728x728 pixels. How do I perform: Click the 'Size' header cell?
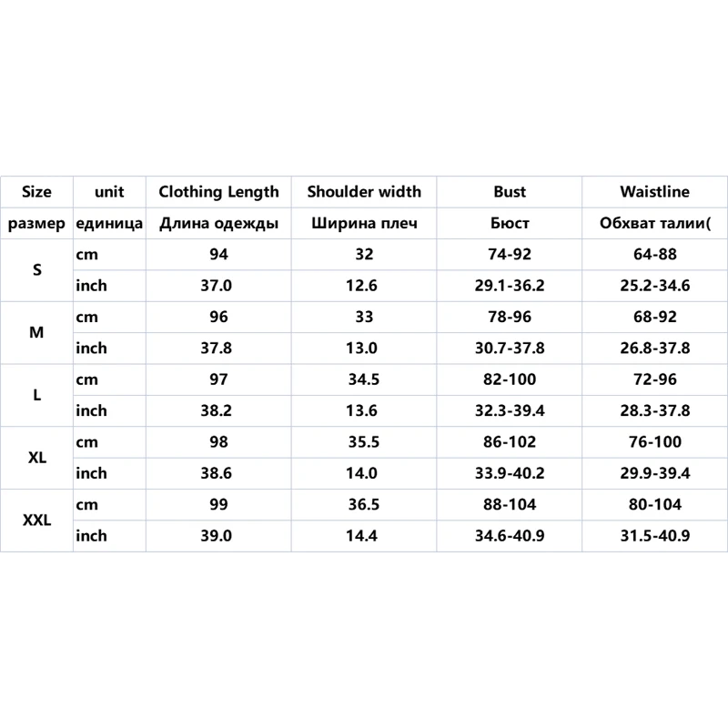coord(36,192)
